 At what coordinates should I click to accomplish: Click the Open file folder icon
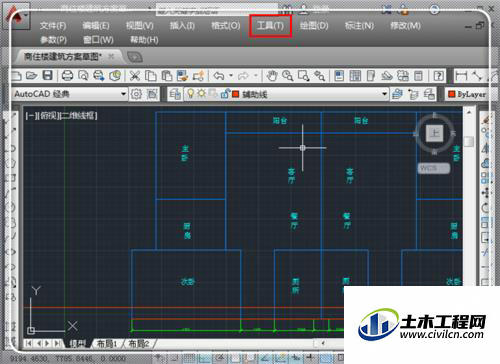pyautogui.click(x=31, y=76)
